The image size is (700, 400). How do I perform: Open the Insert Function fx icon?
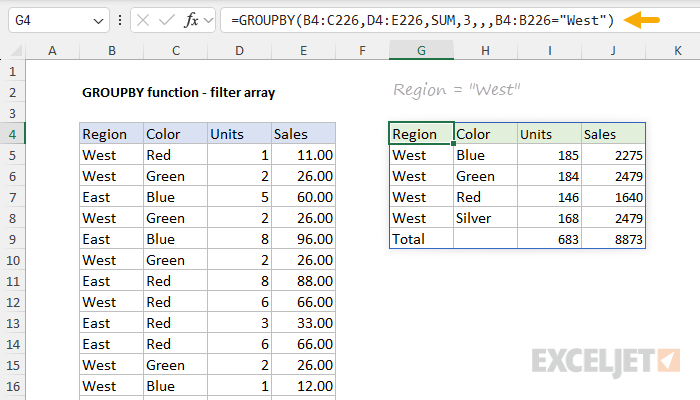coord(191,21)
